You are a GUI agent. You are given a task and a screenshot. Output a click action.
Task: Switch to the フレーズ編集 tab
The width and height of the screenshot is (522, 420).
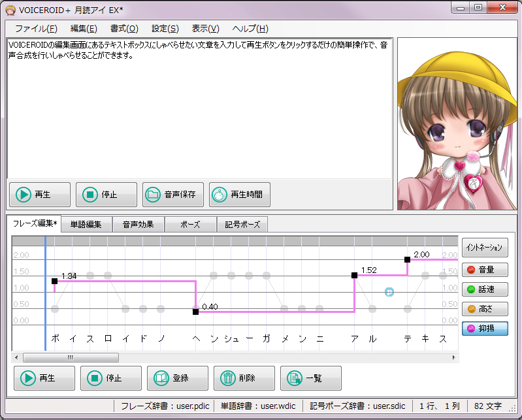tap(34, 223)
